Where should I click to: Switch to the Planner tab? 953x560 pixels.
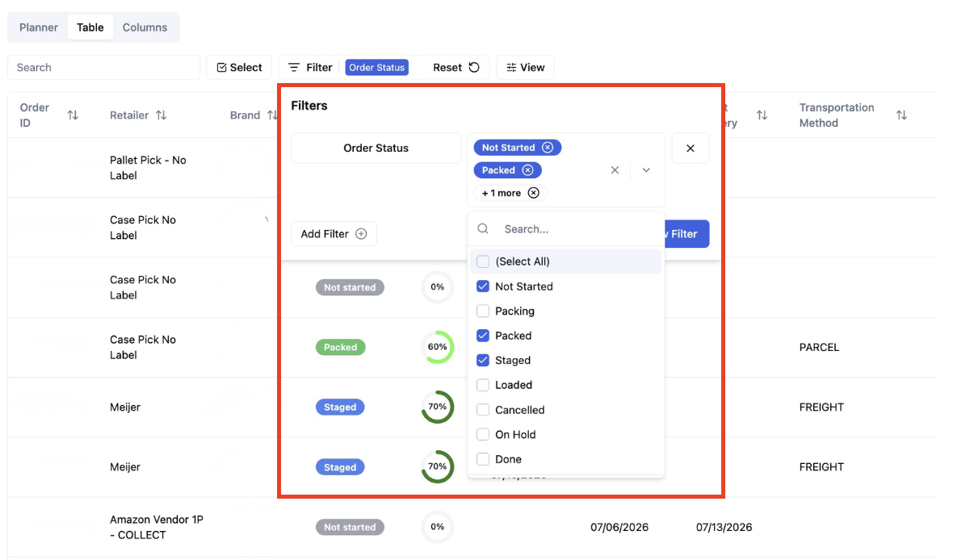(x=38, y=27)
